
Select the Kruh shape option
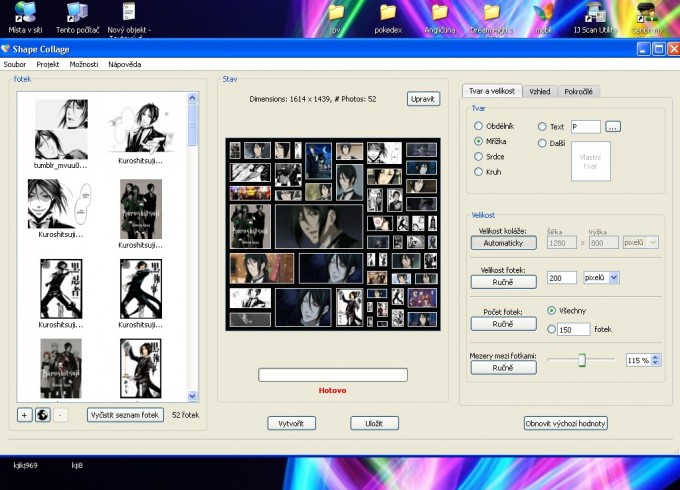pyautogui.click(x=478, y=172)
